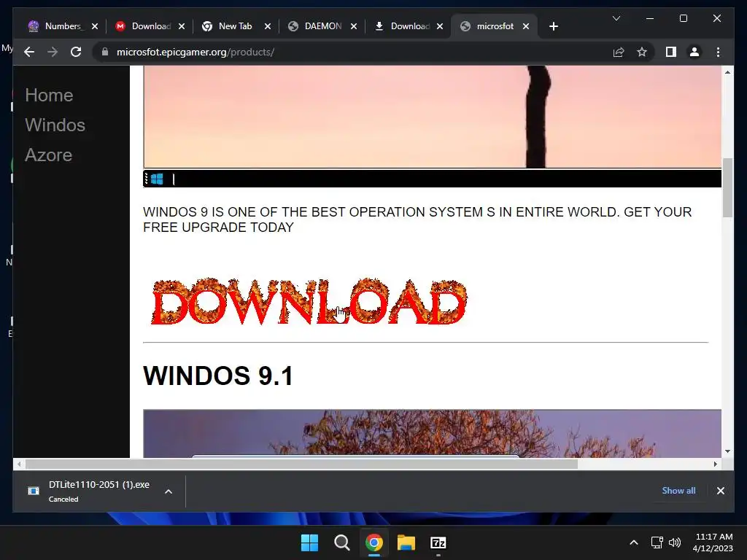747x560 pixels.
Task: Close the microsfot tab
Action: [x=526, y=26]
